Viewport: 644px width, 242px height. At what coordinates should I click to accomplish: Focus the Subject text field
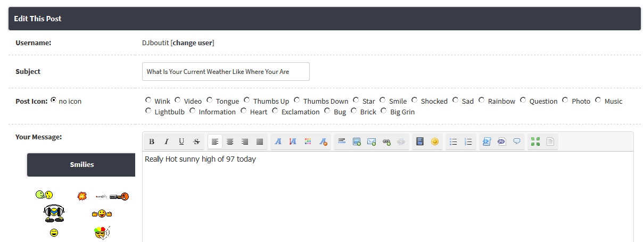click(226, 71)
